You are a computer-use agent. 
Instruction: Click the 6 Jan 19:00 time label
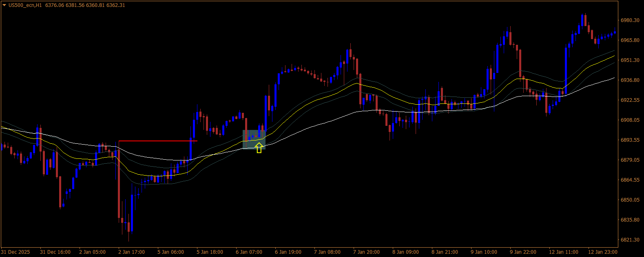pos(288,252)
